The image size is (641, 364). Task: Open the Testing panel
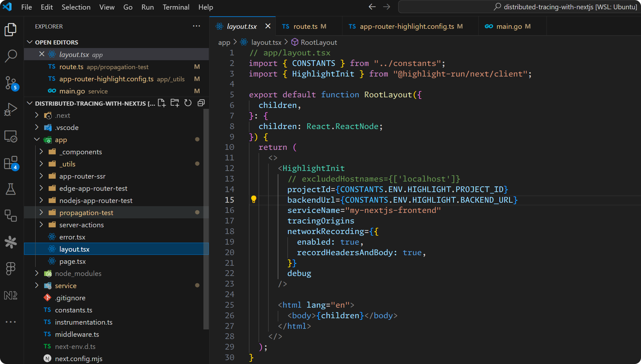(11, 189)
